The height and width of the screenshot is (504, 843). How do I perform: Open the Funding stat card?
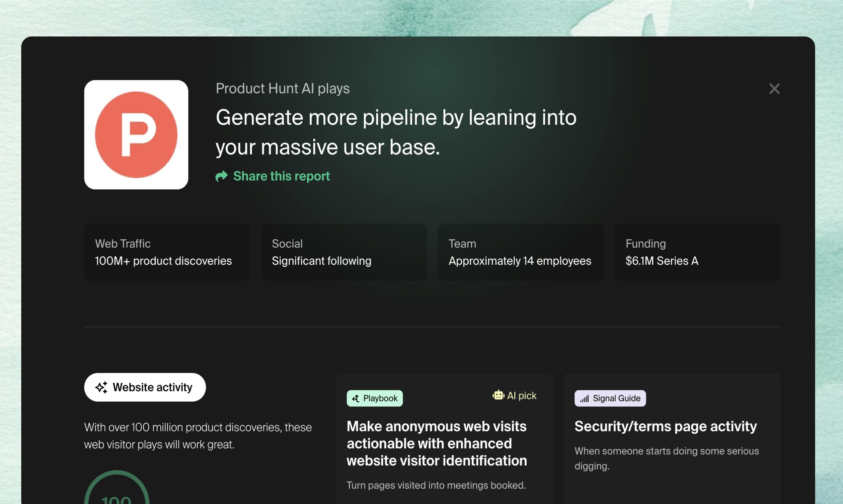point(698,252)
